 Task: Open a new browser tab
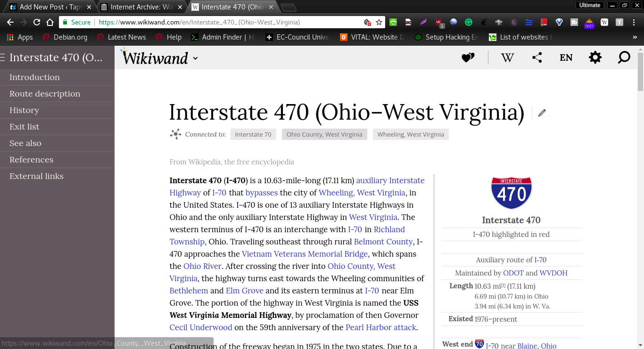pyautogui.click(x=289, y=7)
